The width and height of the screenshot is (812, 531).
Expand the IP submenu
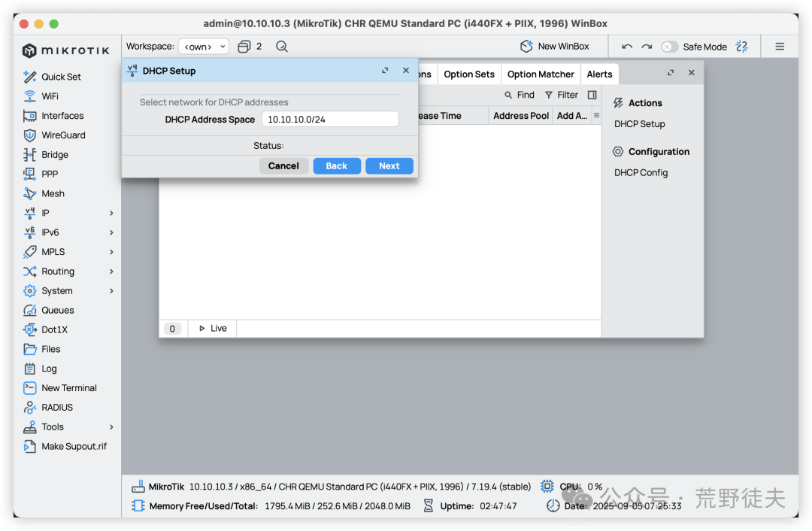(111, 213)
